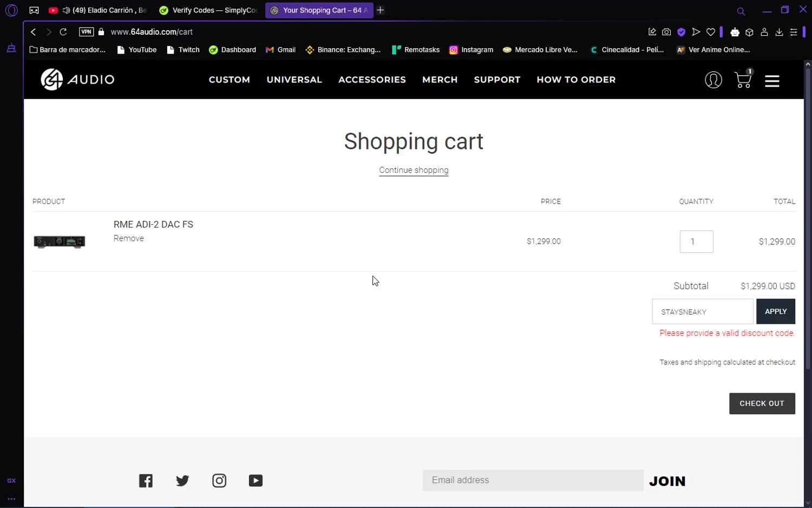Open browser search tabs magnifier icon

[x=741, y=11]
